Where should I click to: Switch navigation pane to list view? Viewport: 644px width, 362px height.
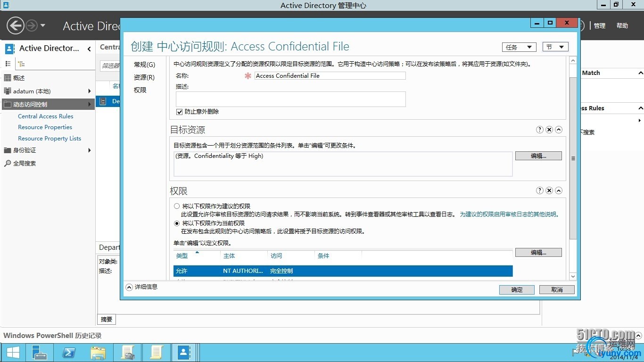(8, 64)
